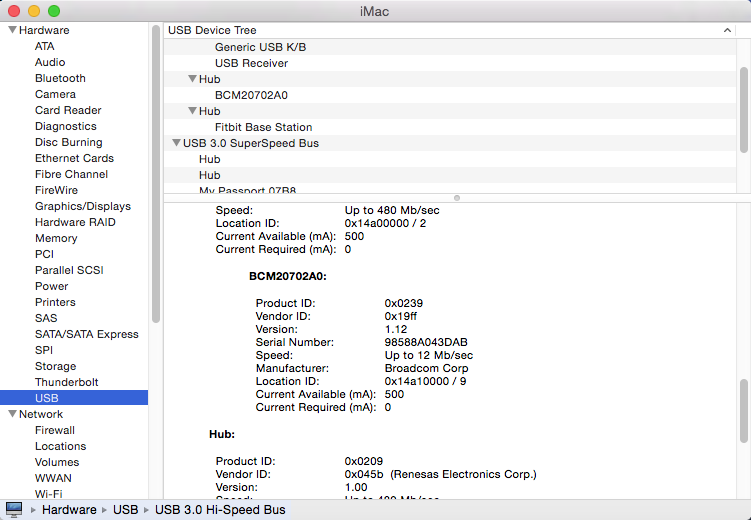Collapse the USB 3.0 SuperSpeed Bus triangle

(176, 143)
